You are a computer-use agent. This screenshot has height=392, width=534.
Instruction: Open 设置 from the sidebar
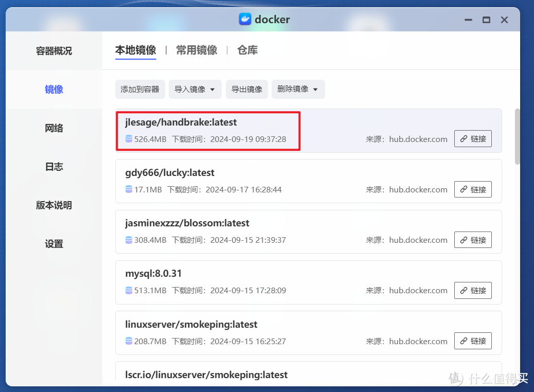coord(54,244)
